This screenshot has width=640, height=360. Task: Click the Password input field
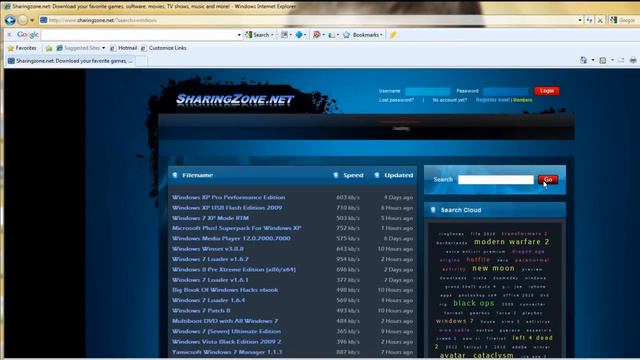pos(505,91)
